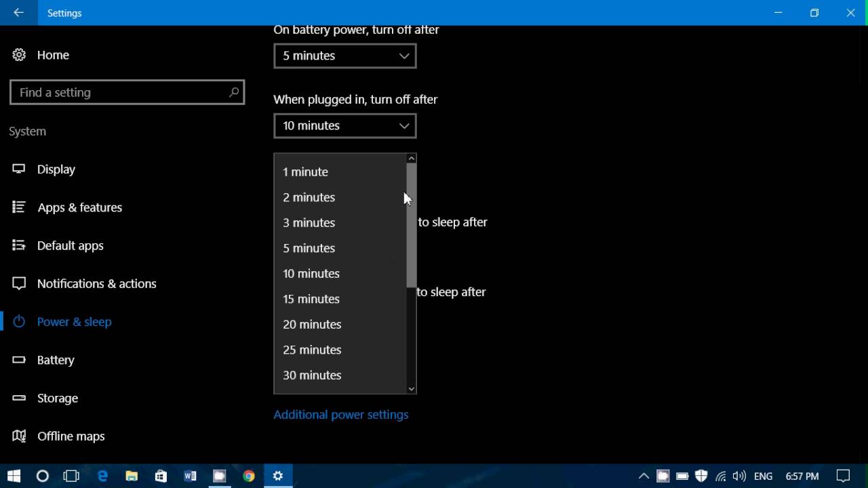Open Windows Defender shield tray icon
The image size is (868, 488).
pyautogui.click(x=701, y=476)
